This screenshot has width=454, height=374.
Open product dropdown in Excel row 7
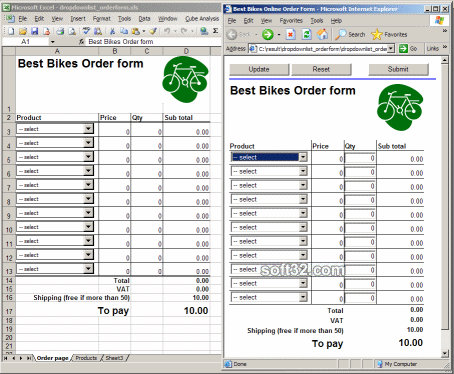click(88, 185)
